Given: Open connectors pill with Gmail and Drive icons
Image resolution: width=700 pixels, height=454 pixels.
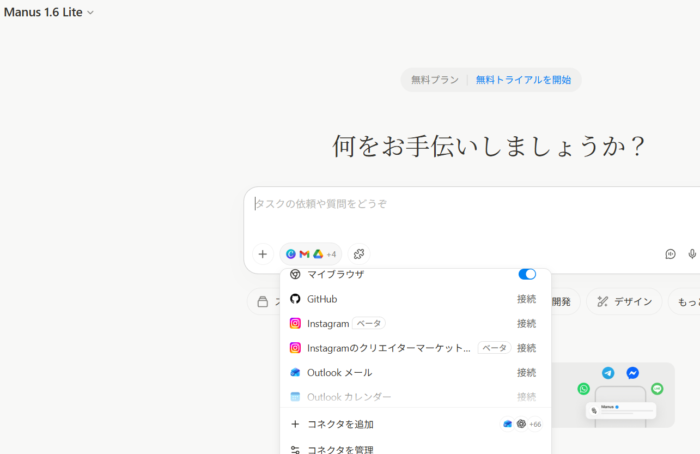Looking at the screenshot, I should pos(311,254).
